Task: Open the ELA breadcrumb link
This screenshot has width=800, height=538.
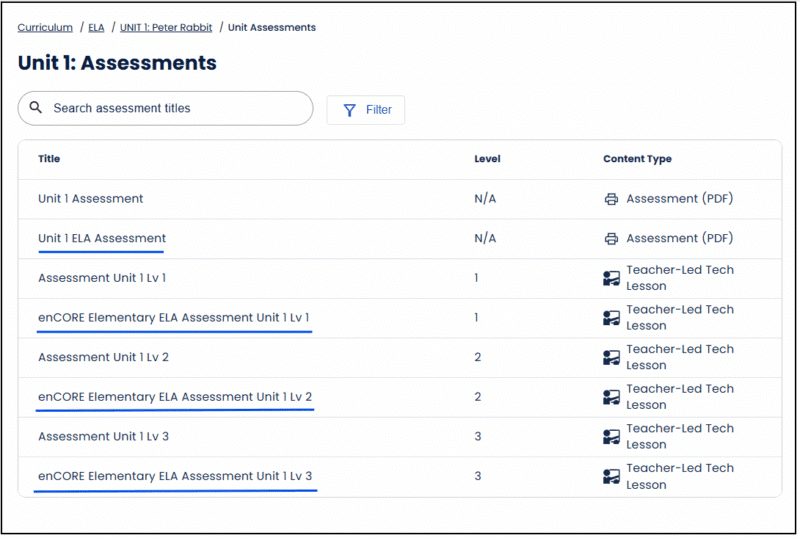Action: click(x=96, y=28)
